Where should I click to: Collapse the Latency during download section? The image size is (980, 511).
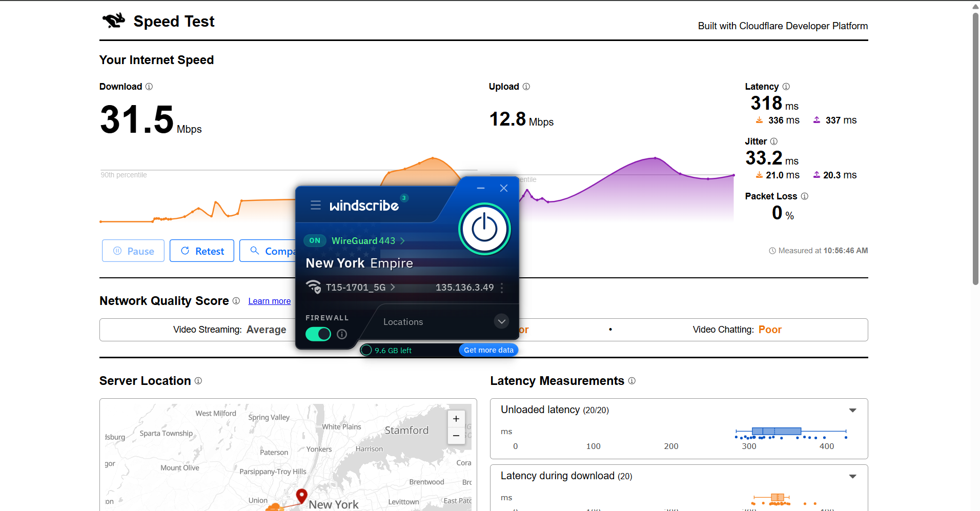tap(853, 476)
